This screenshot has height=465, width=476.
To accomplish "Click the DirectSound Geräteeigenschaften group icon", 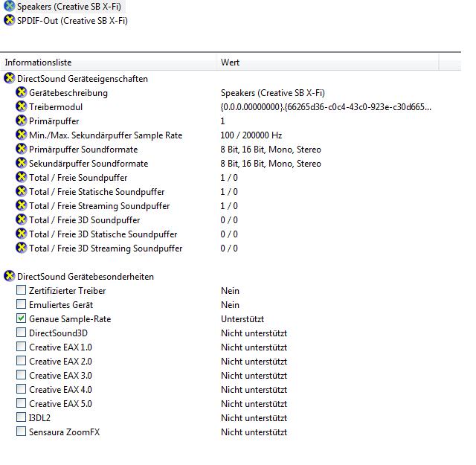I will 10,78.
